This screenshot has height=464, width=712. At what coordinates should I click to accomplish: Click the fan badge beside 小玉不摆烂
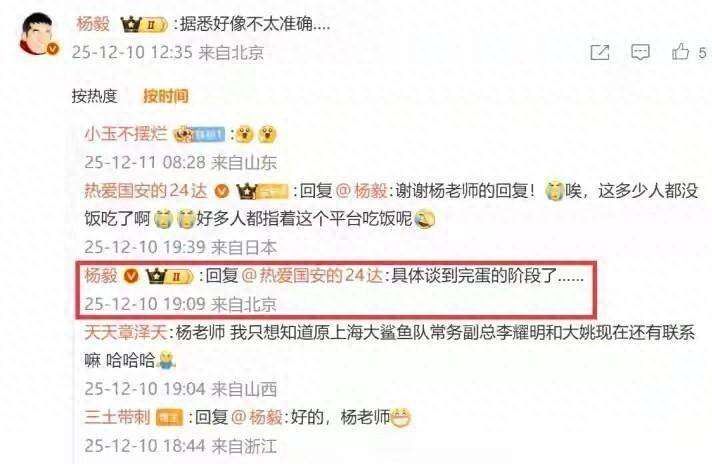pyautogui.click(x=199, y=134)
